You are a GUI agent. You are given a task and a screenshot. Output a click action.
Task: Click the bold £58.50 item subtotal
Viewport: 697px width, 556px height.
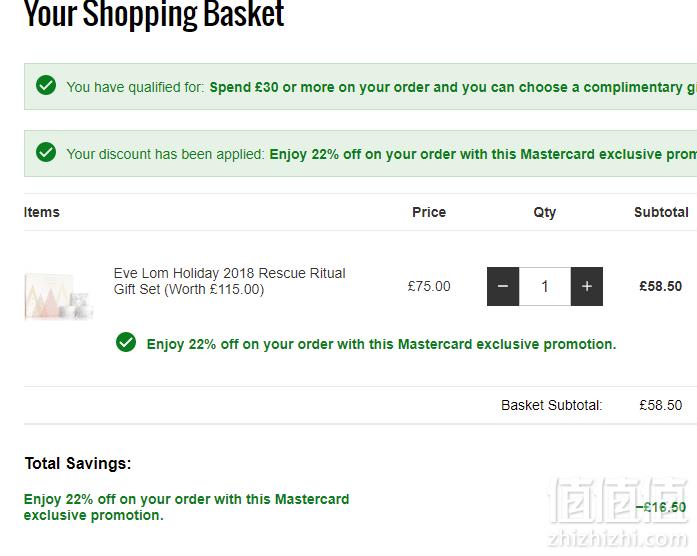pos(661,286)
